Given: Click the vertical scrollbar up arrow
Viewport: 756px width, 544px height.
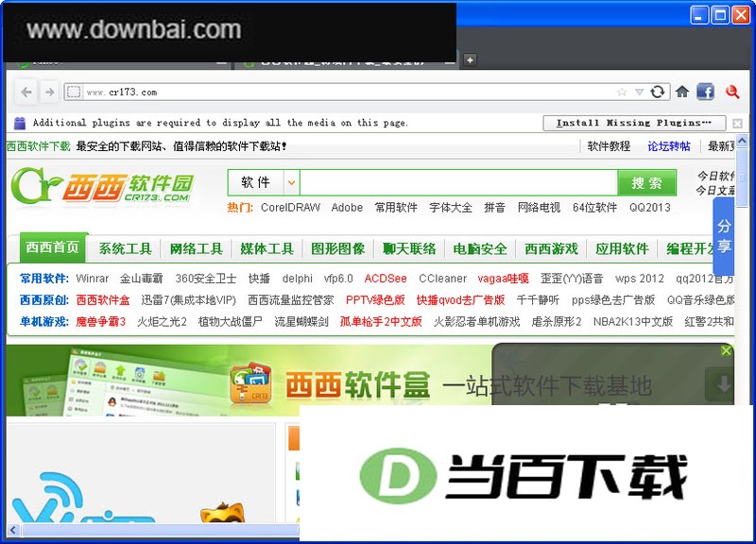Looking at the screenshot, I should click(742, 140).
